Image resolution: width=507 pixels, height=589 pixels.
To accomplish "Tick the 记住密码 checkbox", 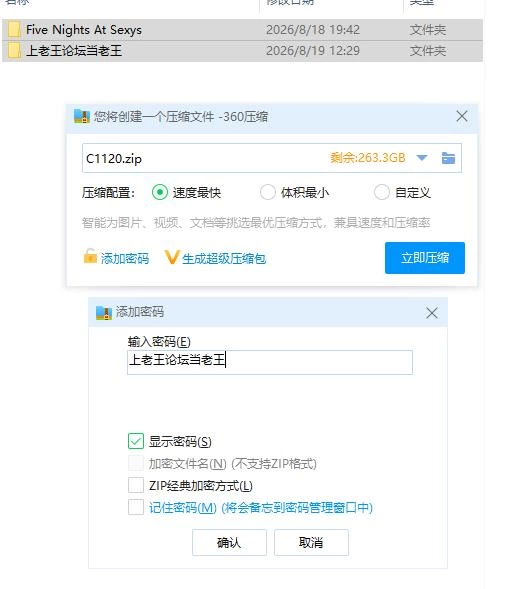I will coord(136,507).
